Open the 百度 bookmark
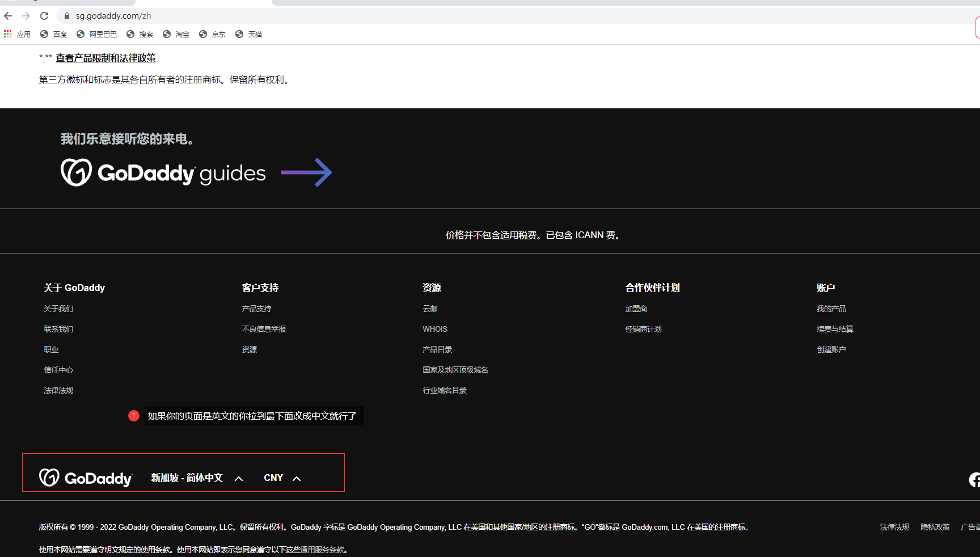Image resolution: width=980 pixels, height=557 pixels. tap(54, 34)
